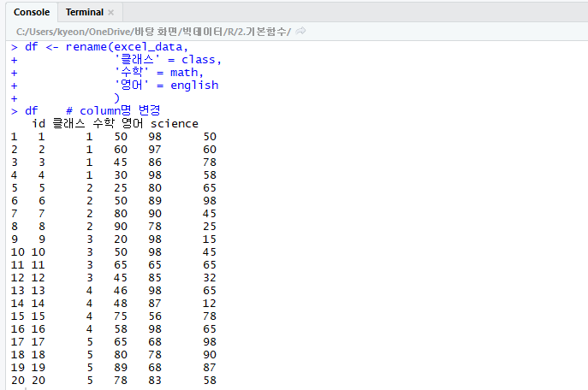Click the science value 78 in row 3
The height and width of the screenshot is (390, 588).
pos(210,162)
